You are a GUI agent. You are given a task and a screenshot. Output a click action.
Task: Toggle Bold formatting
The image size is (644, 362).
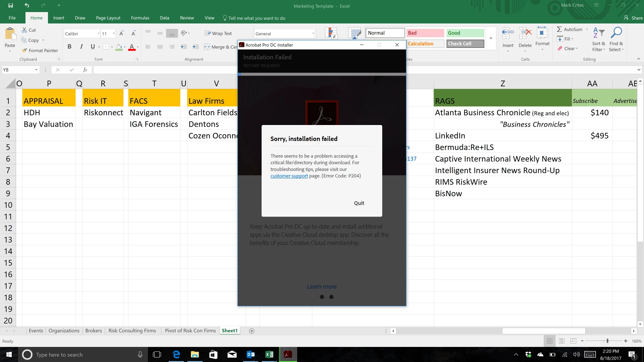point(69,47)
